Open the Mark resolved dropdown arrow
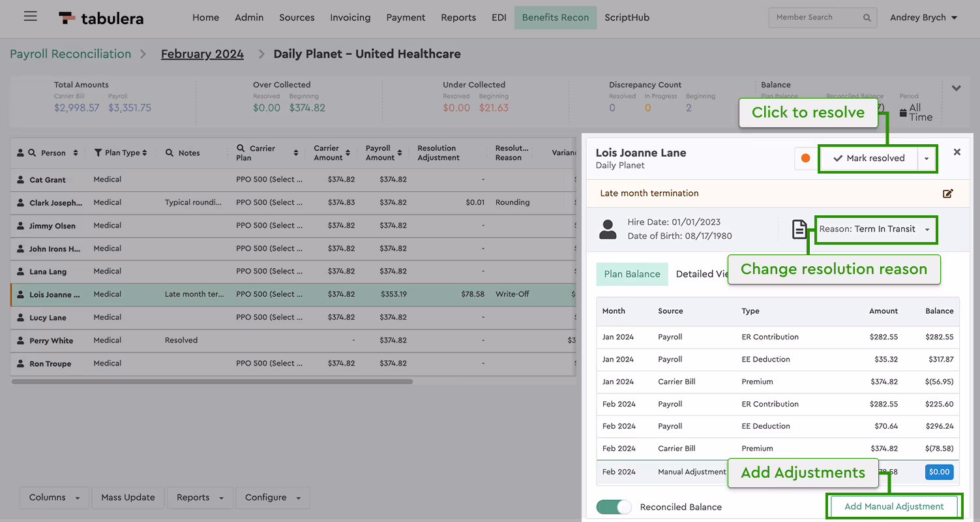The height and width of the screenshot is (522, 980). [927, 159]
